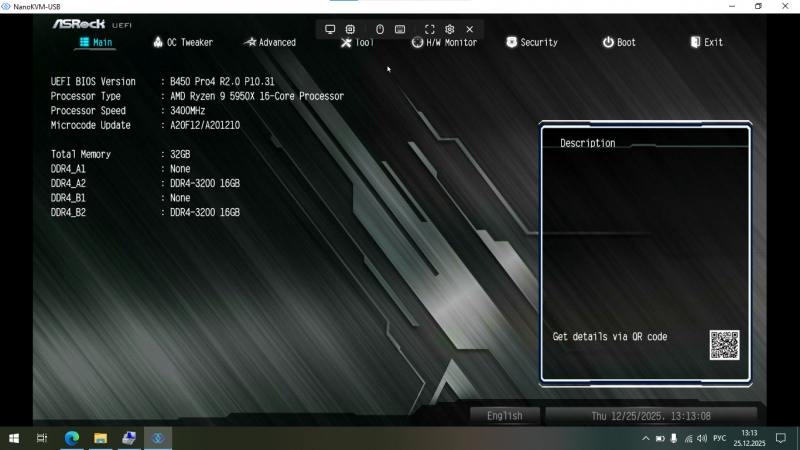Open NanoKVM settings gear
Image resolution: width=800 pixels, height=450 pixels.
pos(450,30)
